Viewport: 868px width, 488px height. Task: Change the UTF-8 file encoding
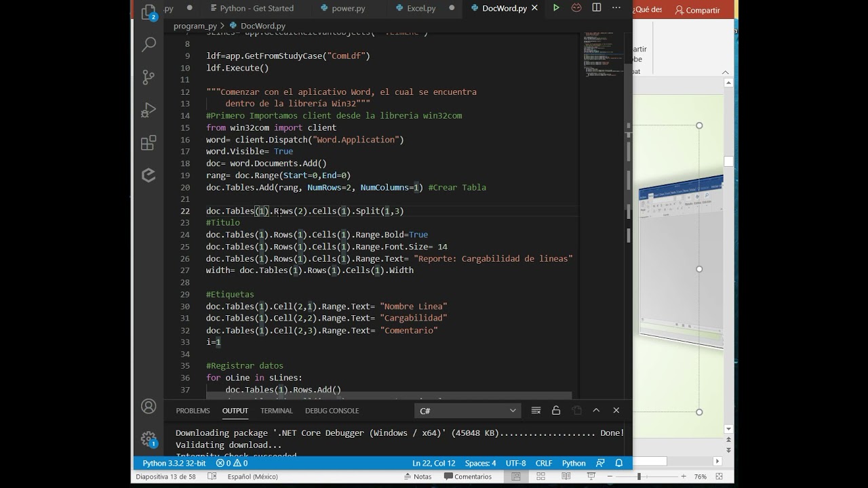(x=515, y=464)
